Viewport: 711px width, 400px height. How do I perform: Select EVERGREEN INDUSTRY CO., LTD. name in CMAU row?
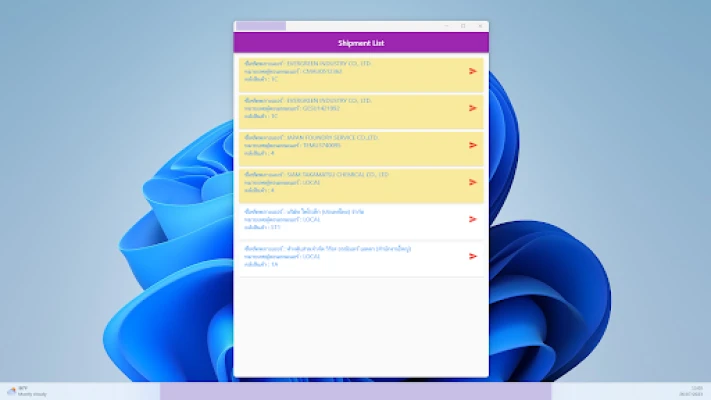(329, 63)
